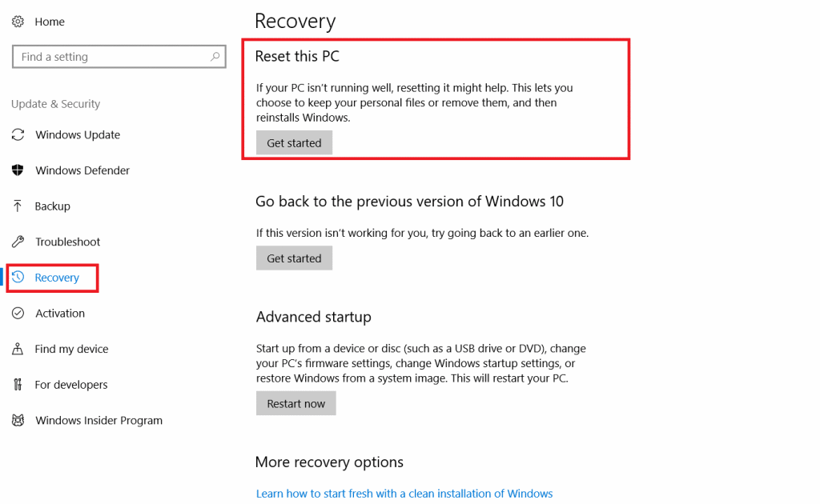Click the Activation checkmark circle icon
This screenshot has height=504, width=820.
pos(18,314)
